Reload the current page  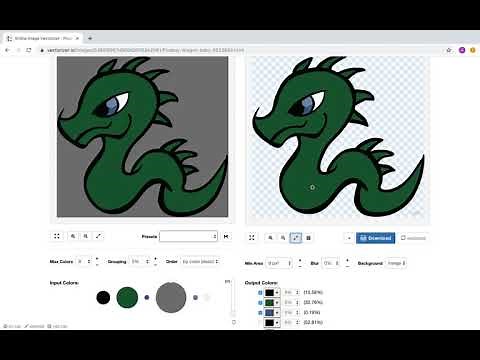(x=29, y=50)
